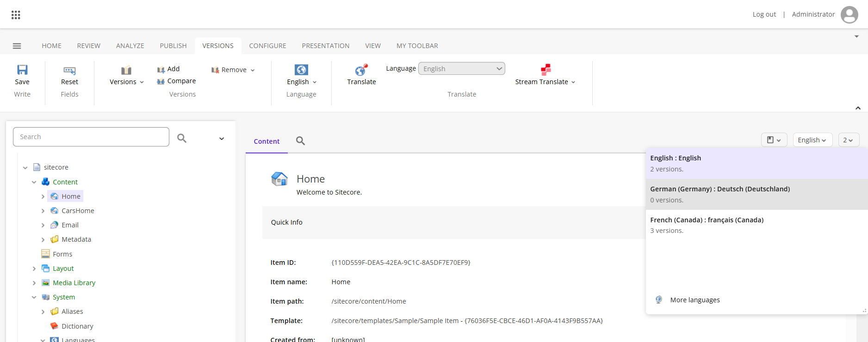The width and height of the screenshot is (868, 342).
Task: Click the Stream Translate icon
Action: (546, 70)
